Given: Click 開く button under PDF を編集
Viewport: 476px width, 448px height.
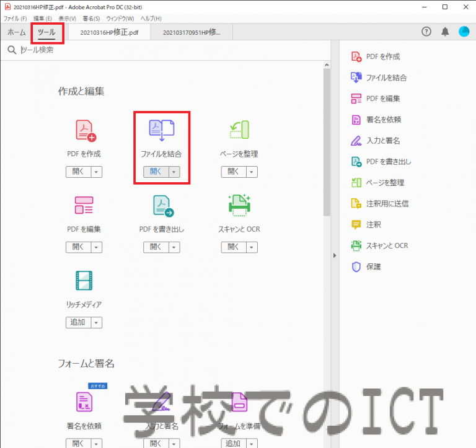Looking at the screenshot, I should tap(78, 247).
